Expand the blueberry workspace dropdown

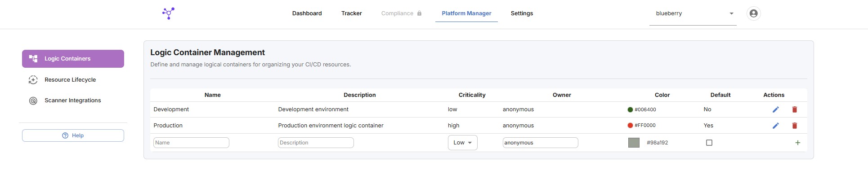693,14
